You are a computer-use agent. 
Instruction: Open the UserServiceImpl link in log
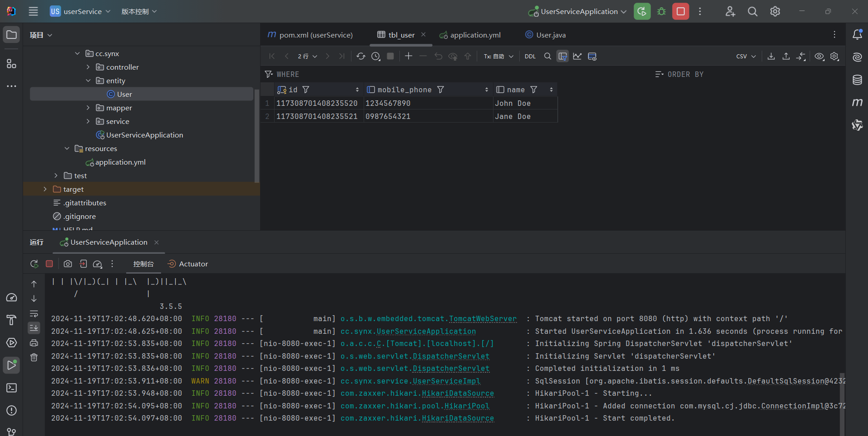pos(446,381)
